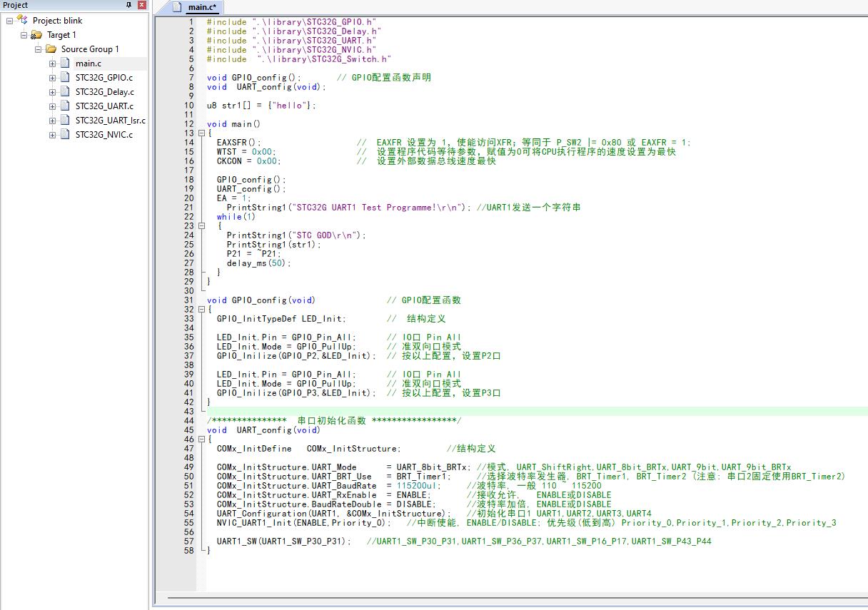Click the EAXSFR(); statement on line 14

239,143
